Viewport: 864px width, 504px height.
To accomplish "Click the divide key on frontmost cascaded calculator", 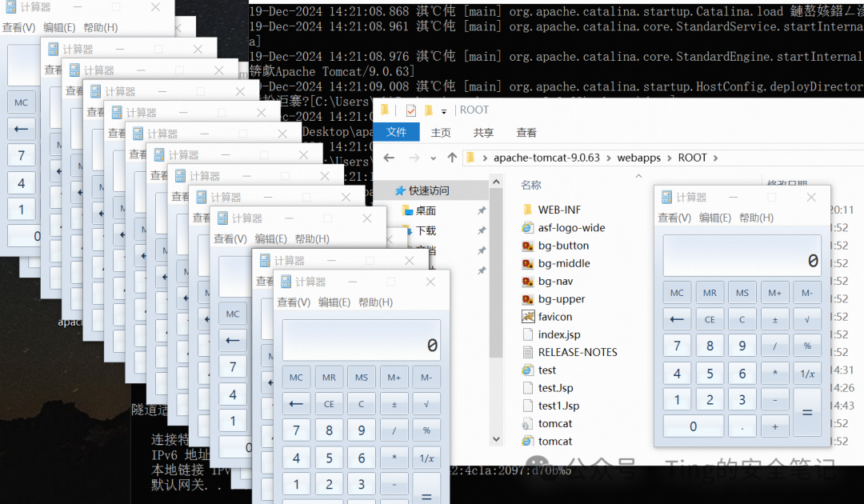I will pyautogui.click(x=394, y=430).
